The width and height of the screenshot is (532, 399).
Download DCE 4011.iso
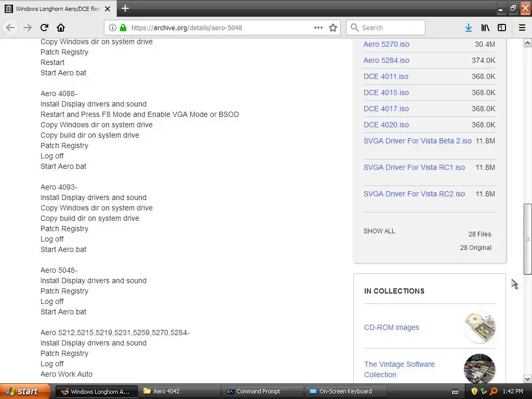pyautogui.click(x=386, y=76)
